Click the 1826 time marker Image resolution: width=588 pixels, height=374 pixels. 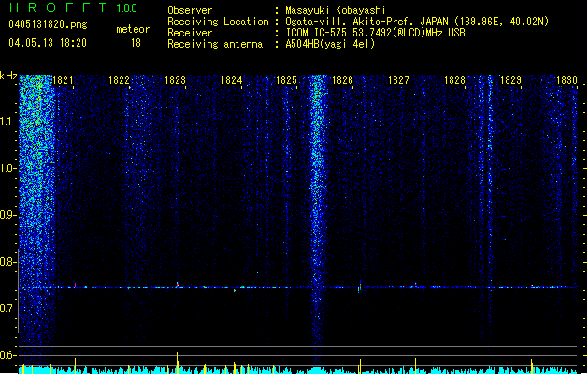(342, 80)
